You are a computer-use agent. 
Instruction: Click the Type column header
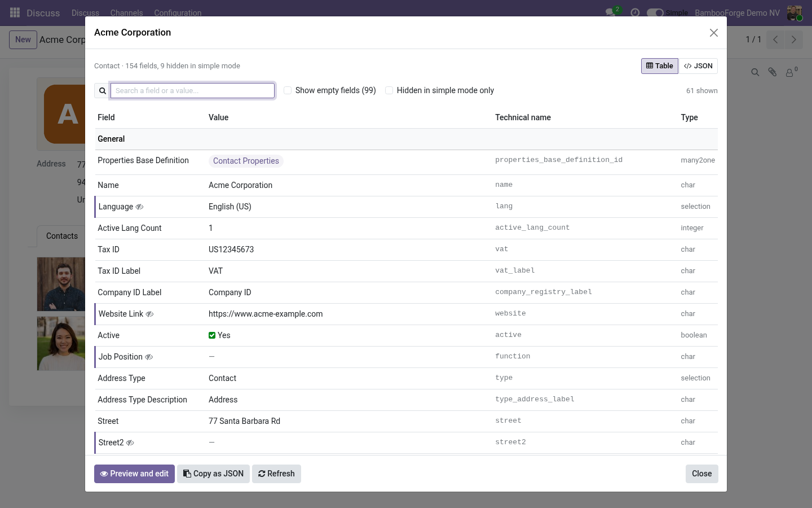689,117
